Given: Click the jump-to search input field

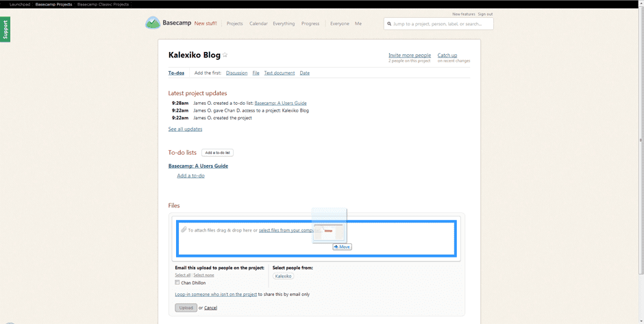Looking at the screenshot, I should coord(442,24).
